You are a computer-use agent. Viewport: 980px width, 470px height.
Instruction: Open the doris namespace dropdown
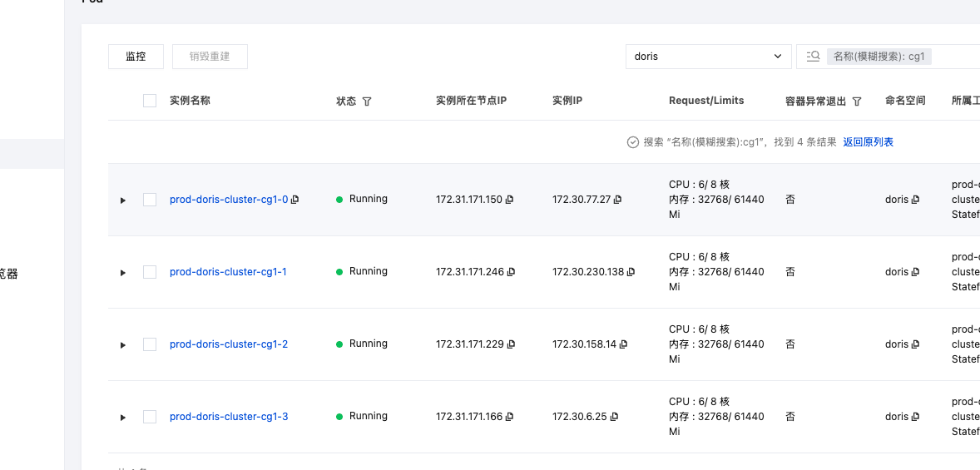pos(708,57)
